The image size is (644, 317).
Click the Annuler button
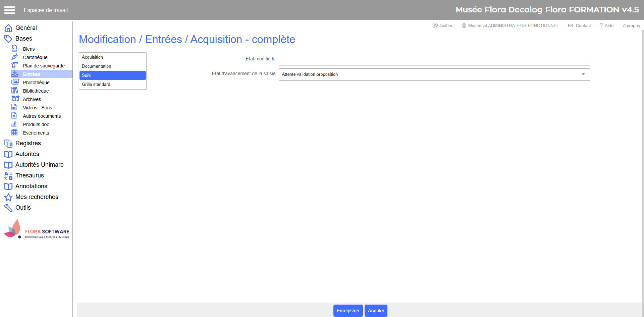point(376,311)
